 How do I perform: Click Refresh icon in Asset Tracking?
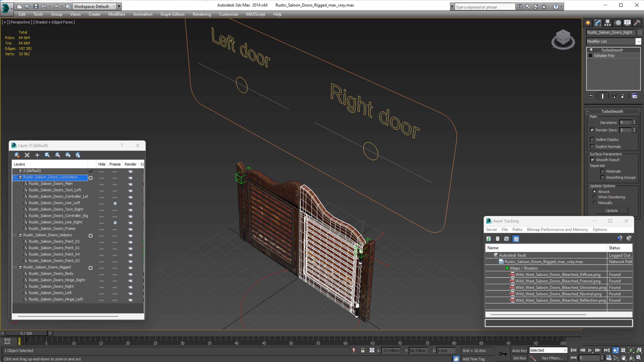click(x=488, y=239)
